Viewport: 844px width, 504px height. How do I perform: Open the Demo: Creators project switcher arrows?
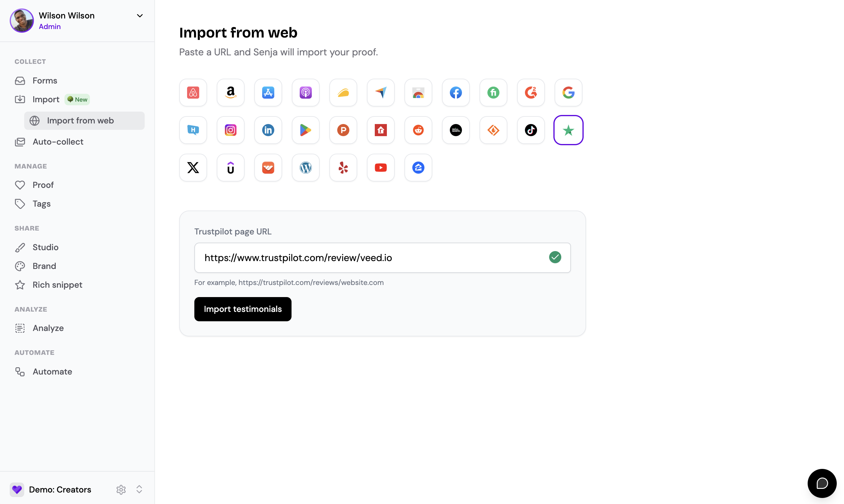[139, 489]
